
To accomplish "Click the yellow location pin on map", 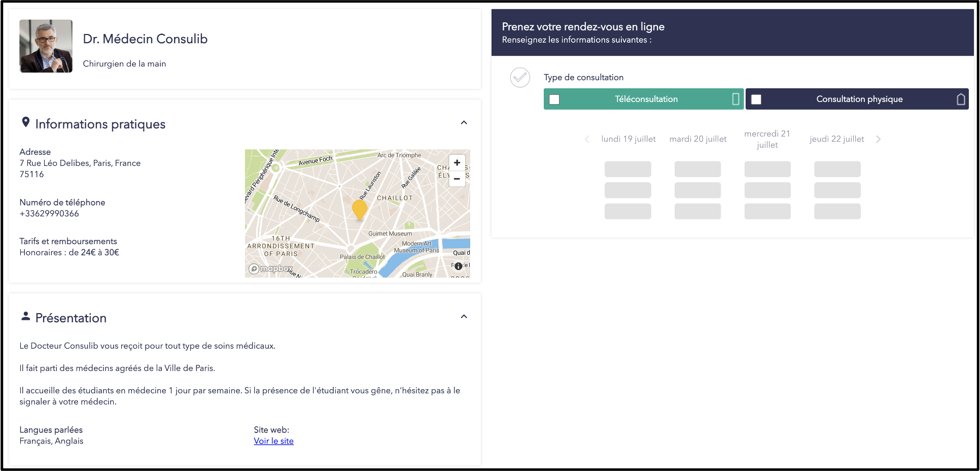I will (360, 209).
